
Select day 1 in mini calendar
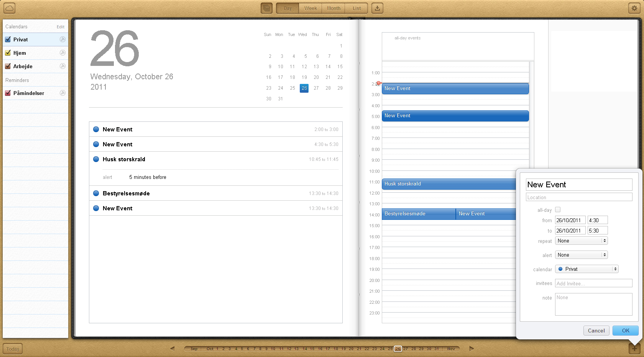341,46
